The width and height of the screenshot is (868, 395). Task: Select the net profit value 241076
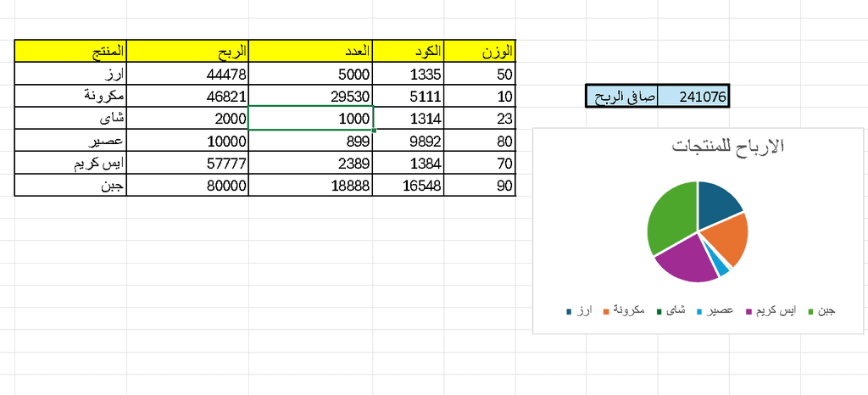693,97
